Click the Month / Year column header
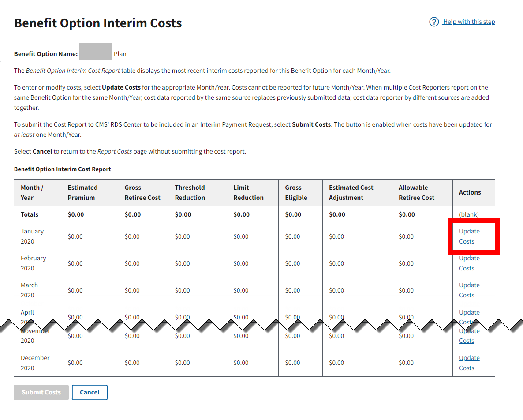The width and height of the screenshot is (523, 420). tap(32, 192)
